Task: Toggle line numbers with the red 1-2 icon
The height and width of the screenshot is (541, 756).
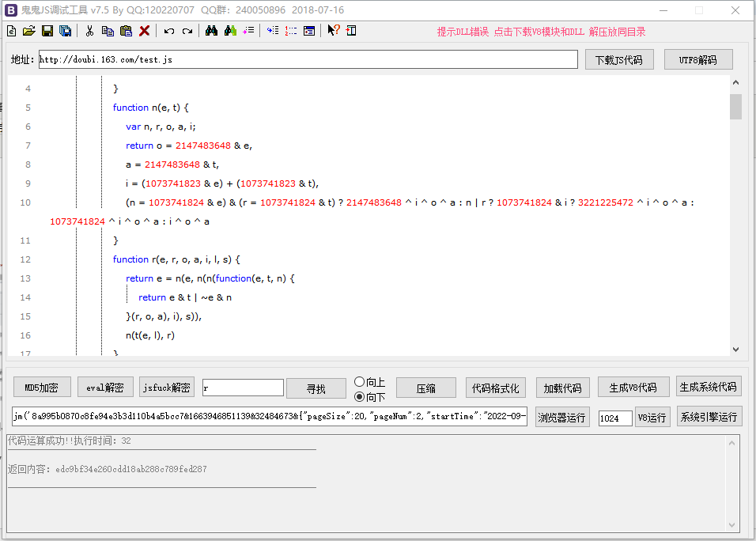Action: click(291, 31)
